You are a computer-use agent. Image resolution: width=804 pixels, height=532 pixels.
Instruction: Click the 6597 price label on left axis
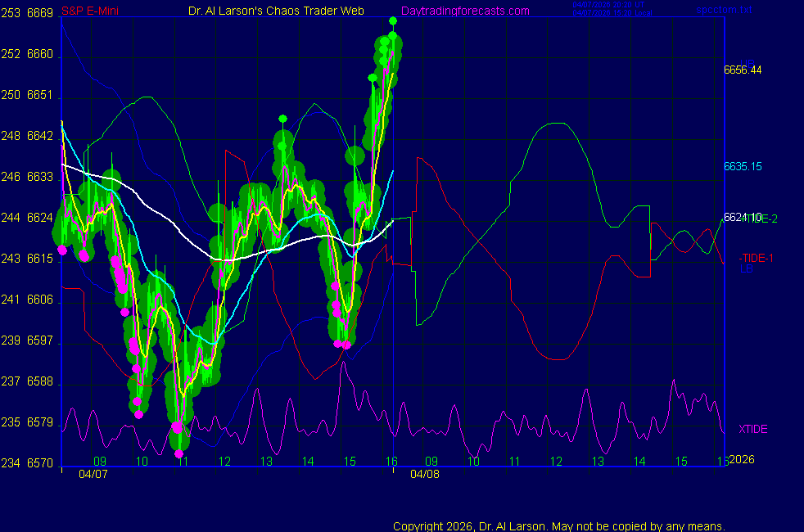[40, 340]
